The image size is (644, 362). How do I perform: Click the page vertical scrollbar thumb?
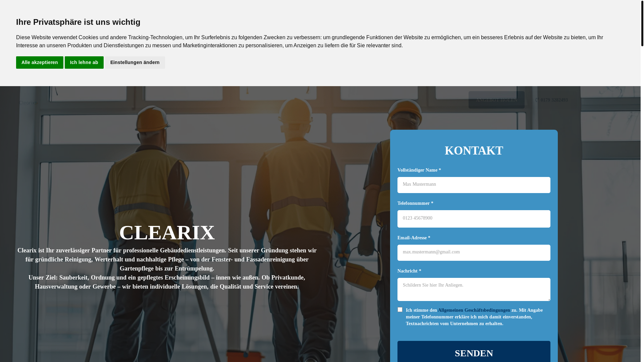click(x=642, y=23)
